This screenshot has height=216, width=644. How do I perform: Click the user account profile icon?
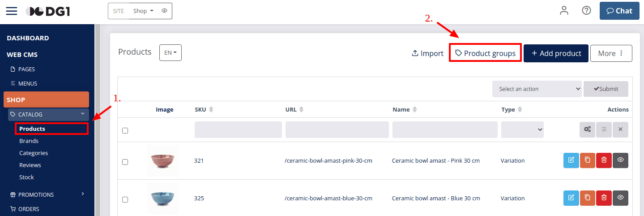[x=564, y=11]
